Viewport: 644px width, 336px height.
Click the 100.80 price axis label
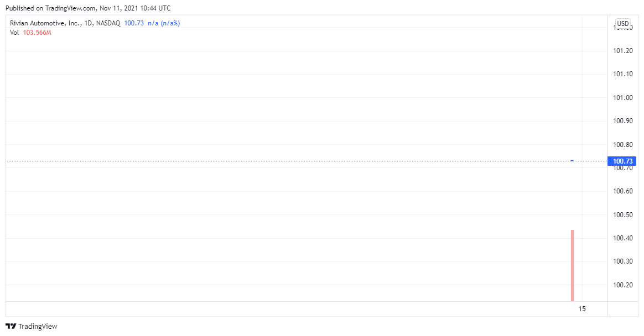pos(622,144)
